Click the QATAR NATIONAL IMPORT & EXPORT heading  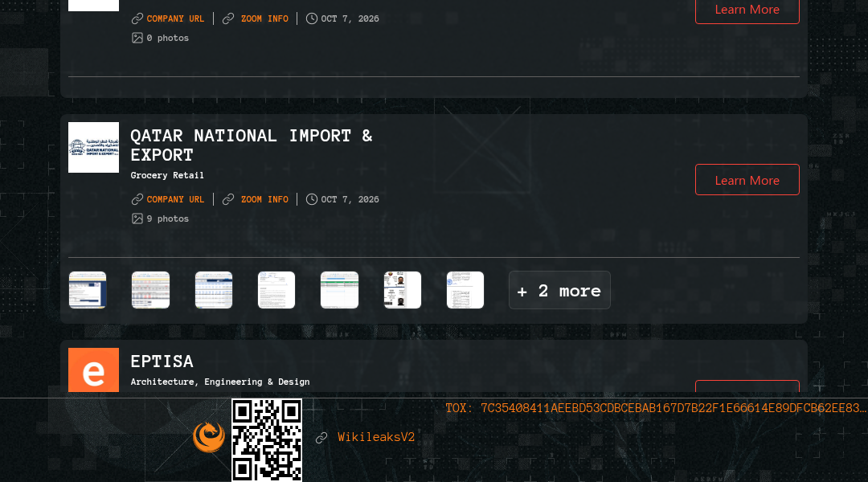click(252, 145)
